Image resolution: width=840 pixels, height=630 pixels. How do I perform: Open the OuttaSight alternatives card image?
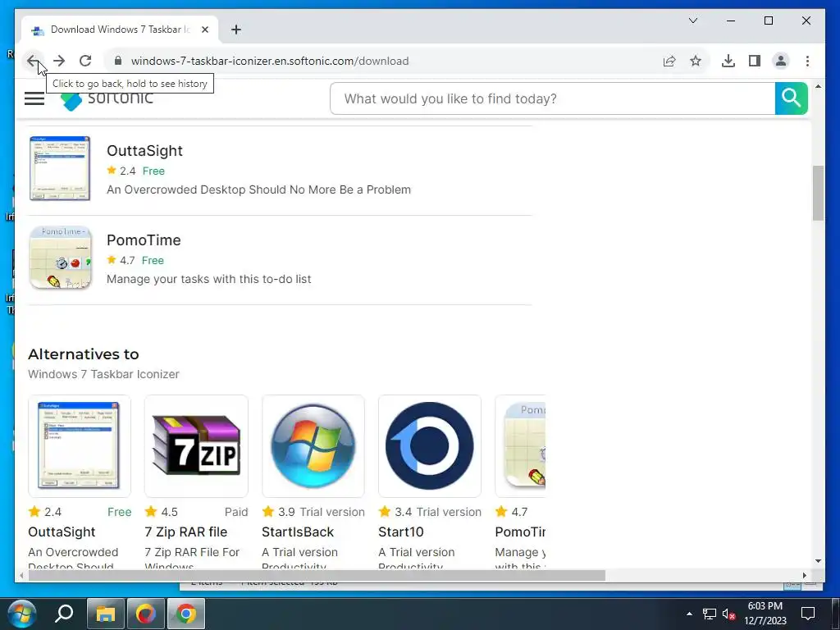(80, 446)
